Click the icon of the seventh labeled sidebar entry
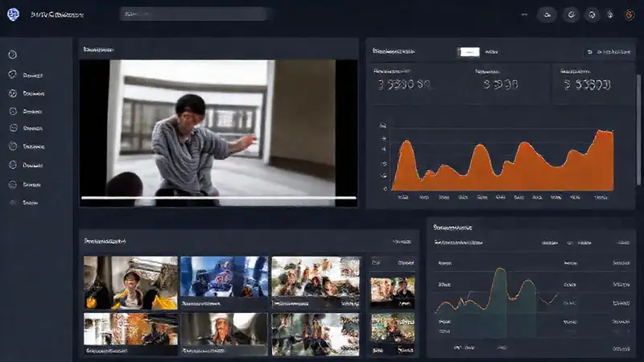Image resolution: width=644 pixels, height=362 pixels. pyautogui.click(x=13, y=185)
